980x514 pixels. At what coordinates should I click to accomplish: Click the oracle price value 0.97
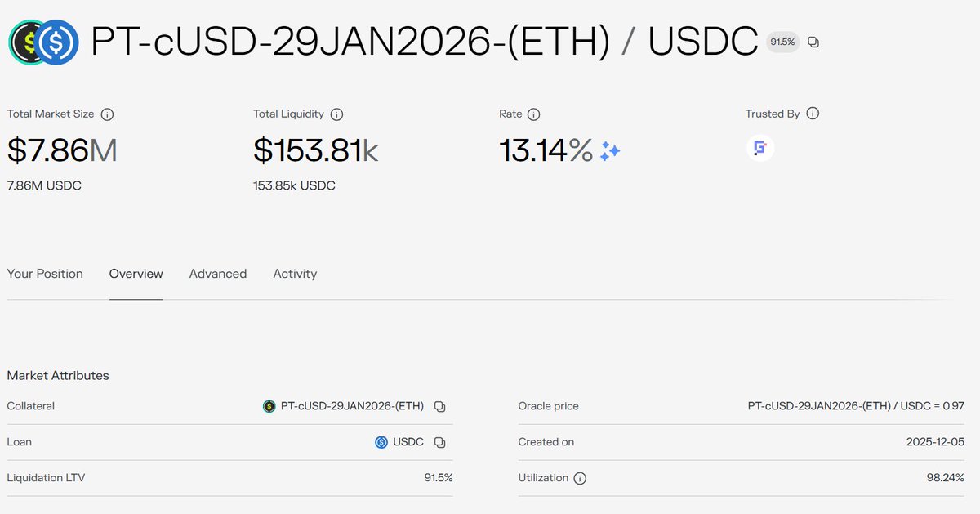[856, 406]
